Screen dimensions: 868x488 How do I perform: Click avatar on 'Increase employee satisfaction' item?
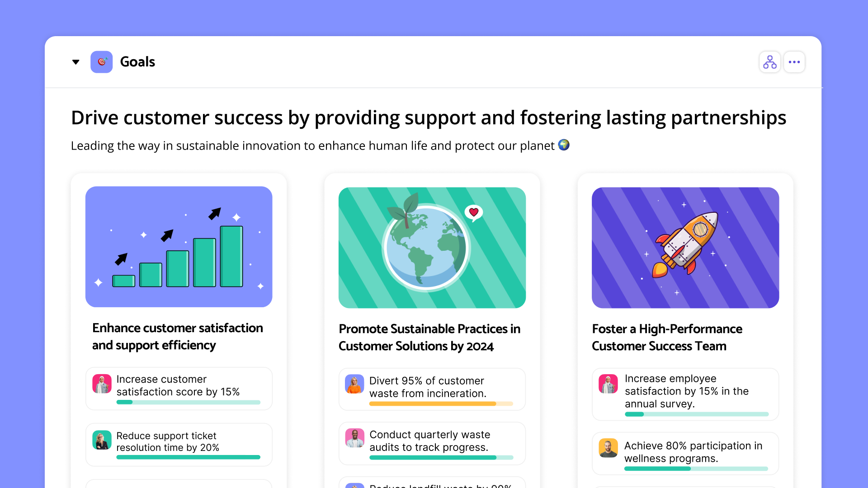click(x=608, y=384)
